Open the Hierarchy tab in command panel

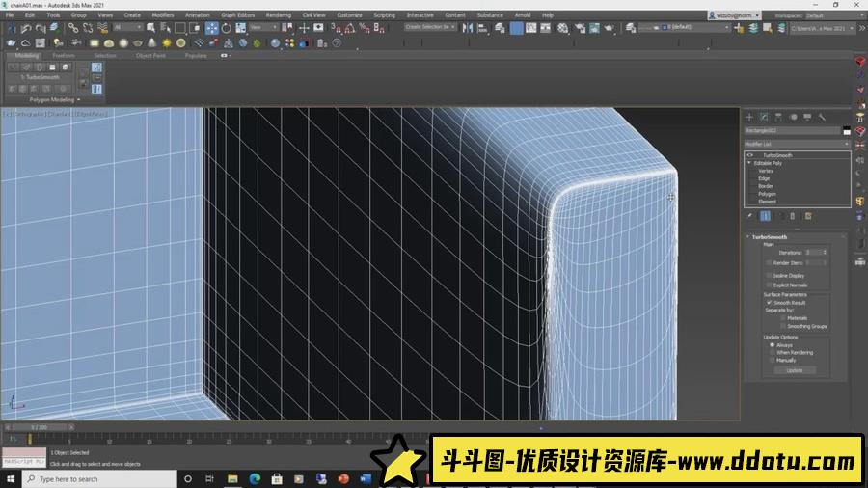point(778,117)
